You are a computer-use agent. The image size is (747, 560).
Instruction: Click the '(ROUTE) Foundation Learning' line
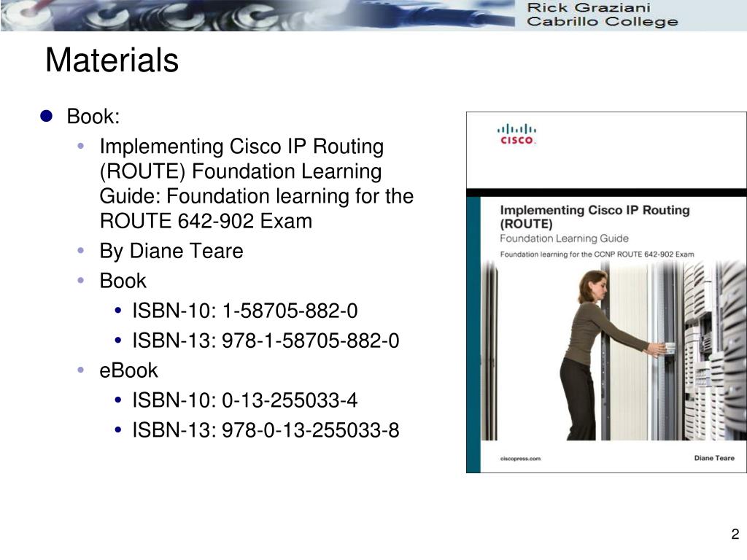click(x=241, y=171)
